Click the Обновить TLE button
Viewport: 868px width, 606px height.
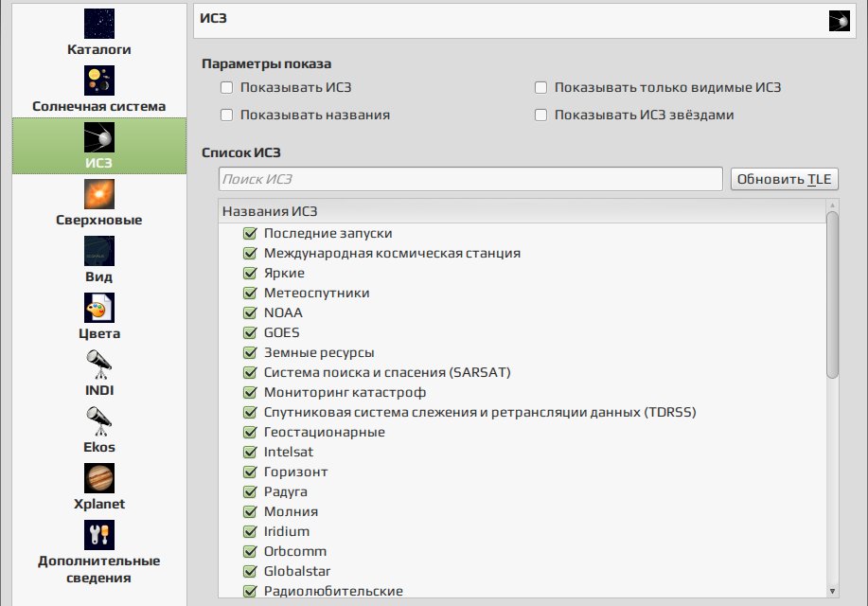click(785, 180)
